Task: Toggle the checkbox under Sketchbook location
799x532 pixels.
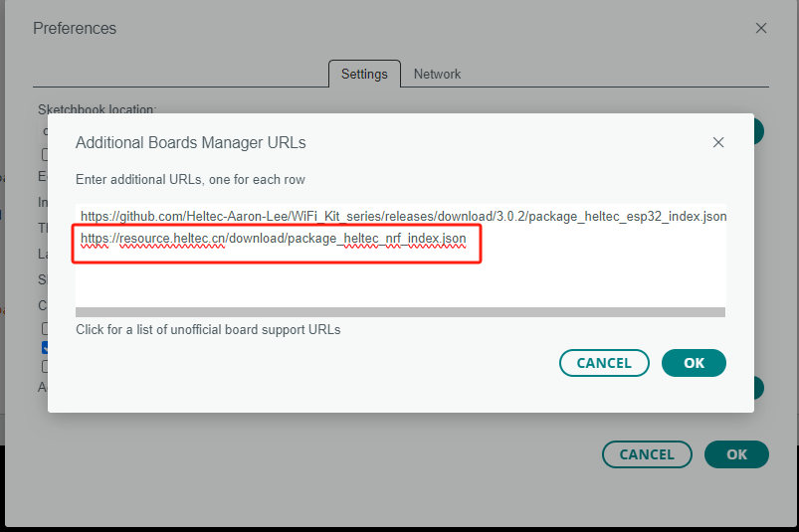Action: pos(45,154)
